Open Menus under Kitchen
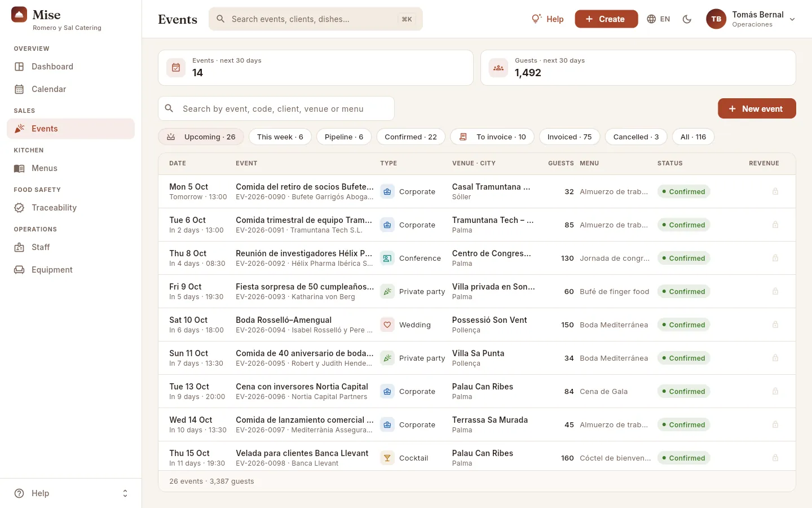The image size is (812, 508). (70, 168)
